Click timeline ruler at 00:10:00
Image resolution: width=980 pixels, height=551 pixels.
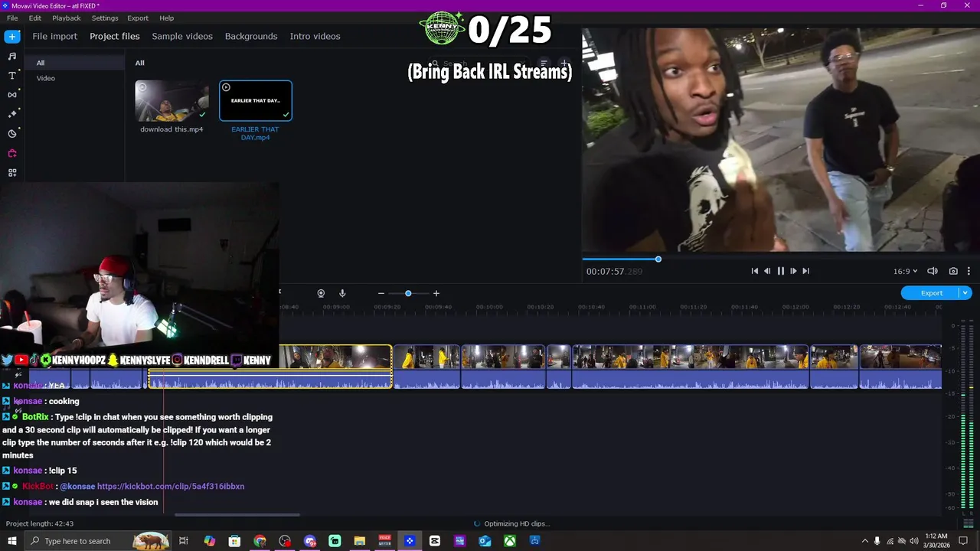[x=489, y=307]
